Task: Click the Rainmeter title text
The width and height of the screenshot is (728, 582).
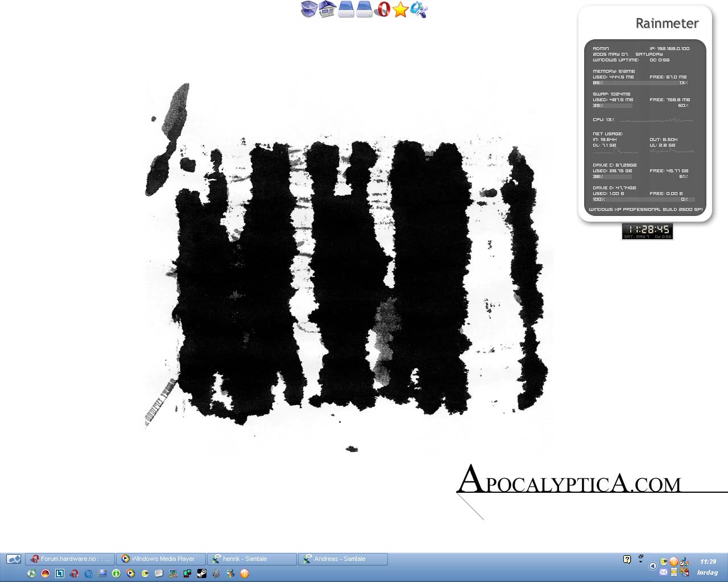Action: [x=667, y=23]
